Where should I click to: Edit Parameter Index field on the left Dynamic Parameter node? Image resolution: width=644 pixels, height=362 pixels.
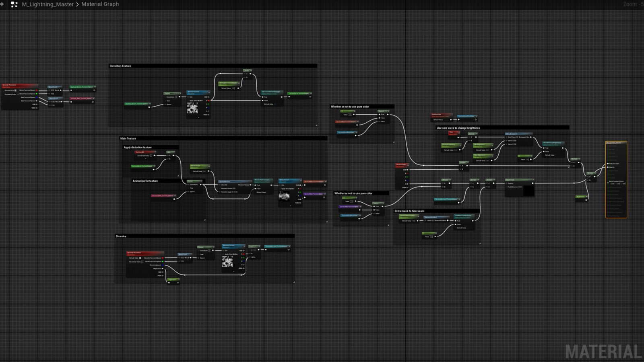pyautogui.click(x=18, y=94)
